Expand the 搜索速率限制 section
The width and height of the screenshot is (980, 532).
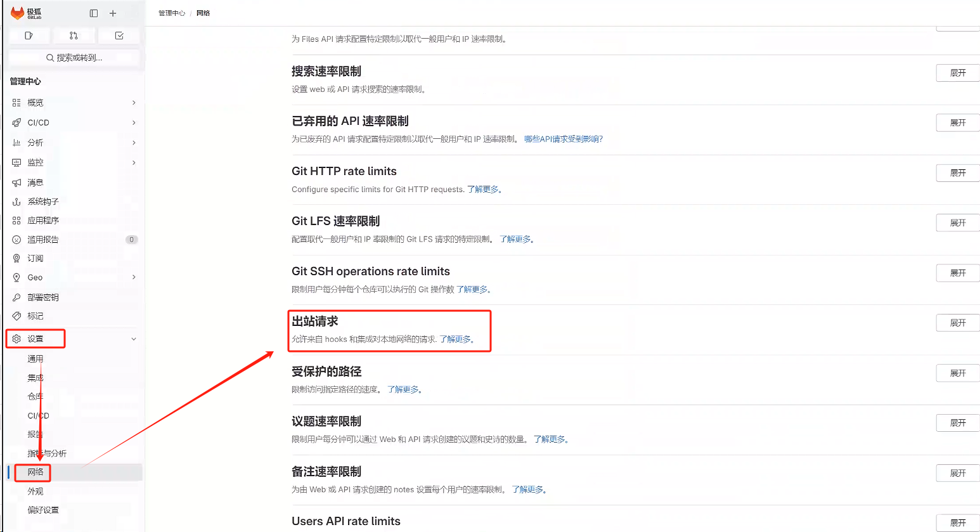958,73
